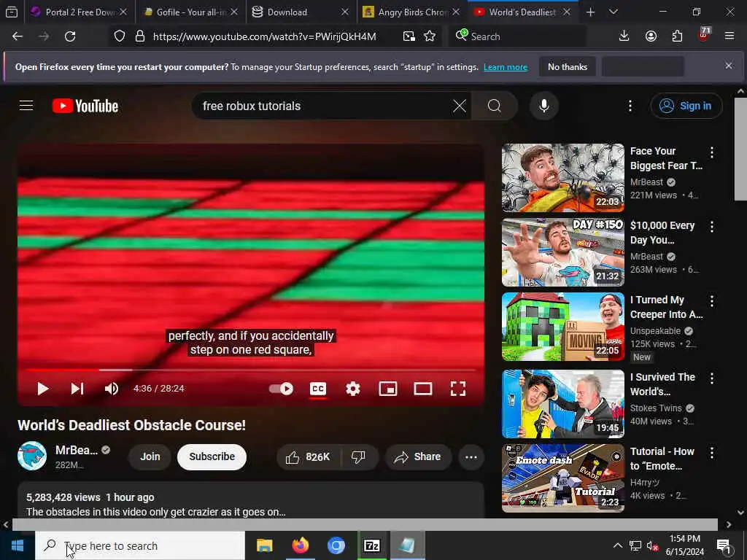Dismiss the Firefox startup notification bar
Screen dimensions: 747x560
point(729,66)
